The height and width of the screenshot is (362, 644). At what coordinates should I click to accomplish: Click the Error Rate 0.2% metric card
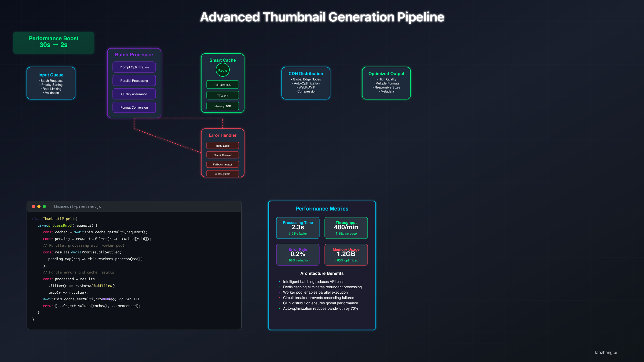click(x=298, y=255)
